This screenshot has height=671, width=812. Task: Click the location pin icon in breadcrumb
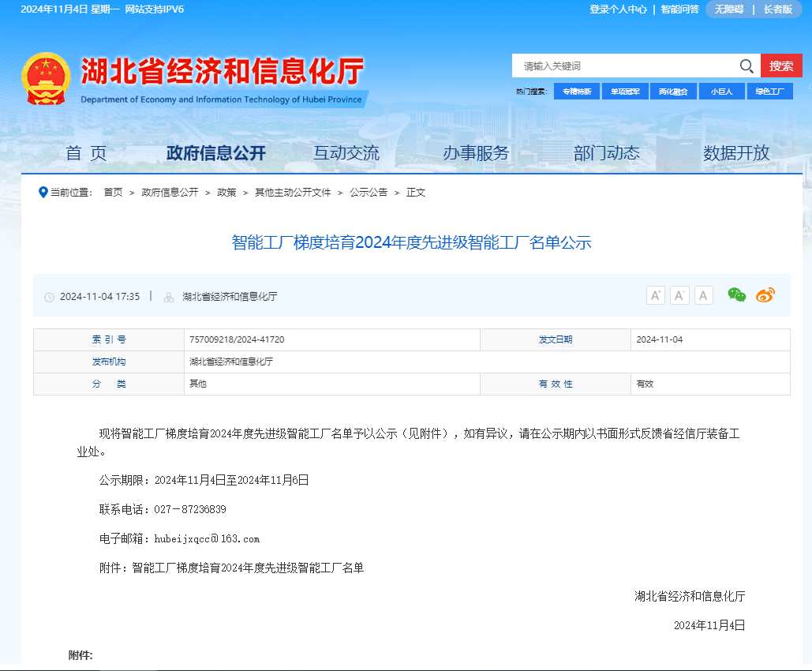[x=43, y=192]
